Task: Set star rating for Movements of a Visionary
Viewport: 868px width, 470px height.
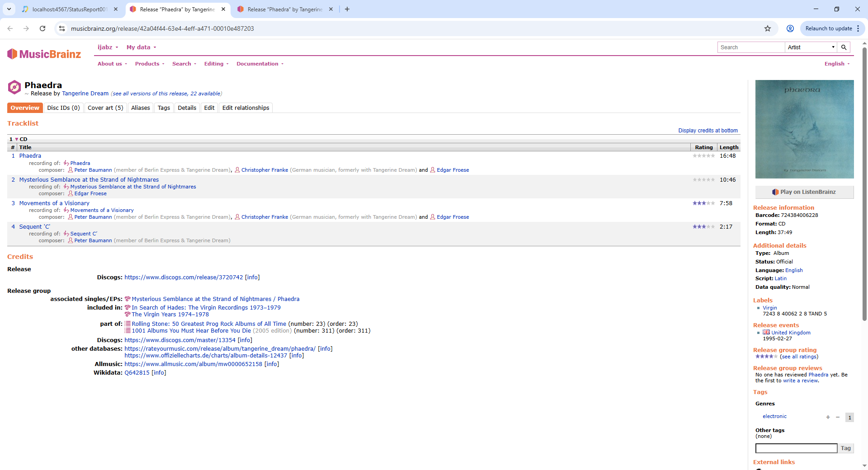Action: [x=704, y=203]
